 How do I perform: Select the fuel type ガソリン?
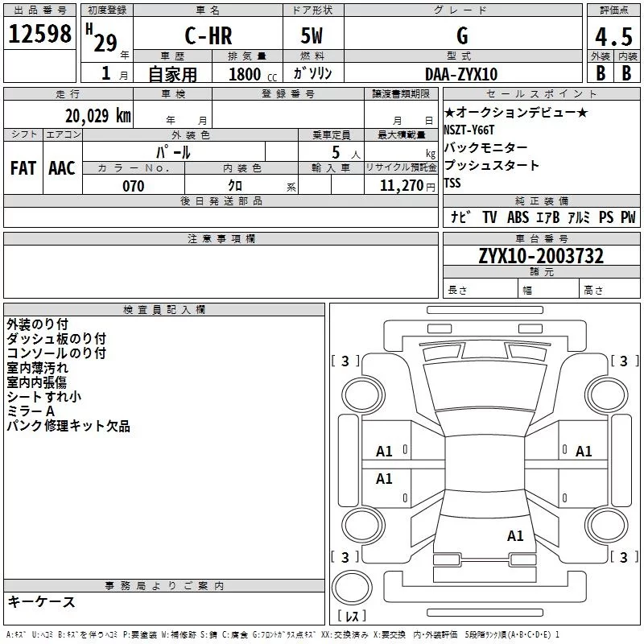point(312,73)
